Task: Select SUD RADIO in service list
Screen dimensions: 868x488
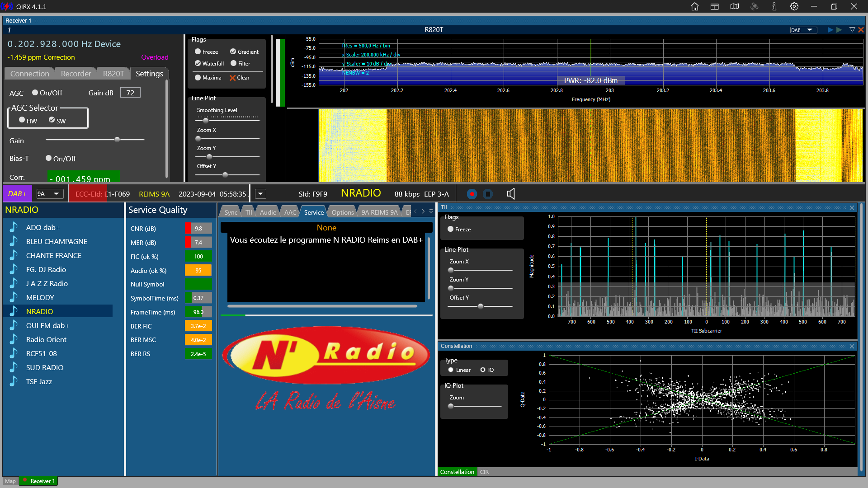Action: (45, 368)
